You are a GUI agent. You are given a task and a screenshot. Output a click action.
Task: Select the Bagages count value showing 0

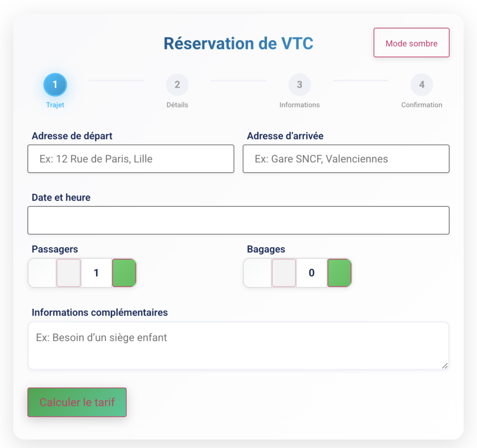point(311,273)
